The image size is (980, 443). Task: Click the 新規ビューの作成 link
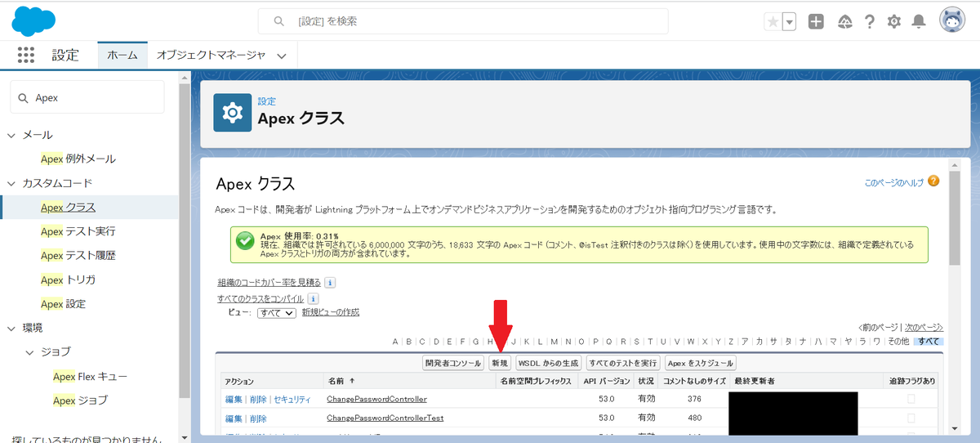click(331, 312)
